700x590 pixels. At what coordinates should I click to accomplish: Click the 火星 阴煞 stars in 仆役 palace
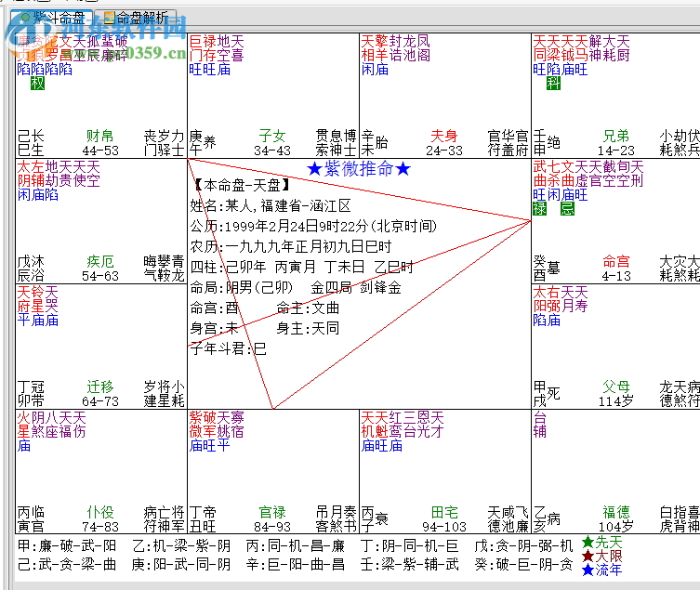coord(31,425)
